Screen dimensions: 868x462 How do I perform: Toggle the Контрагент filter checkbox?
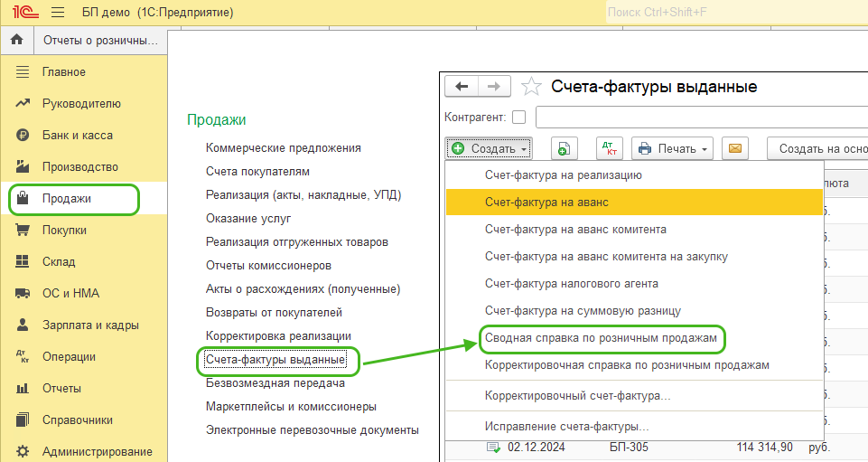518,118
